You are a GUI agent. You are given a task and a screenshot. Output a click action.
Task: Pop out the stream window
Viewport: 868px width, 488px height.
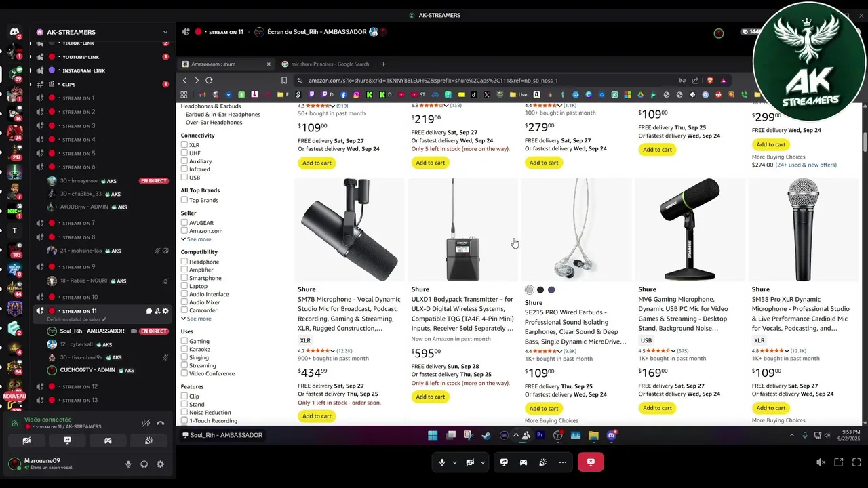[x=839, y=462]
